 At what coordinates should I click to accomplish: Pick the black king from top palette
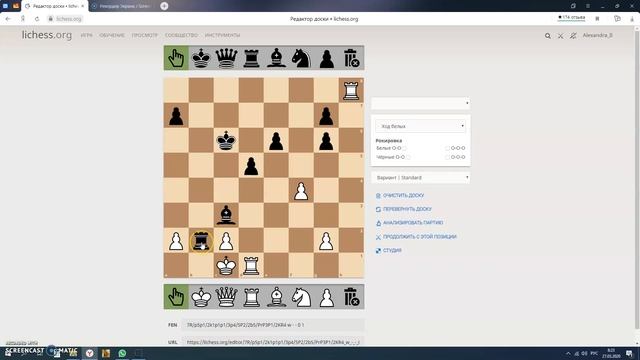(201, 58)
